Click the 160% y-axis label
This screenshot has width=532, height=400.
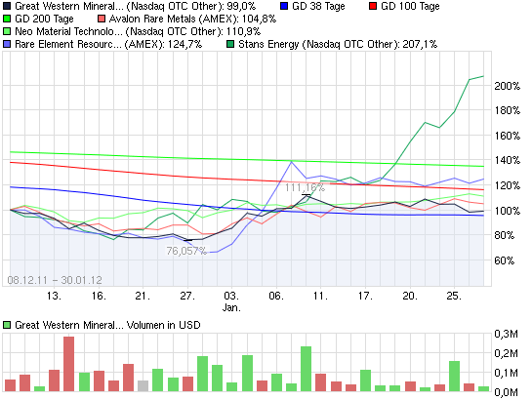click(507, 136)
